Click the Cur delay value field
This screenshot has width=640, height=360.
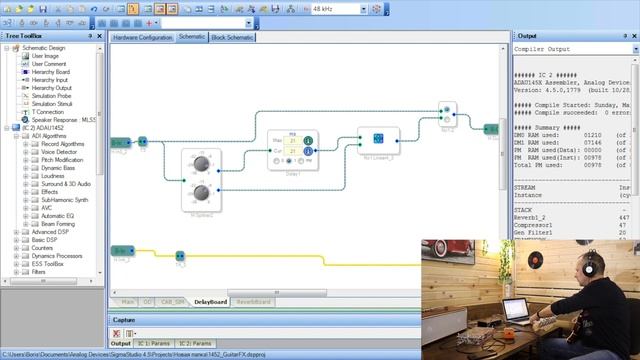coord(293,151)
